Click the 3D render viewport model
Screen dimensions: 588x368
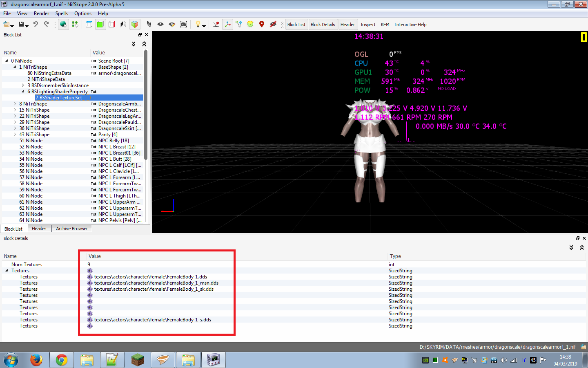pos(370,151)
